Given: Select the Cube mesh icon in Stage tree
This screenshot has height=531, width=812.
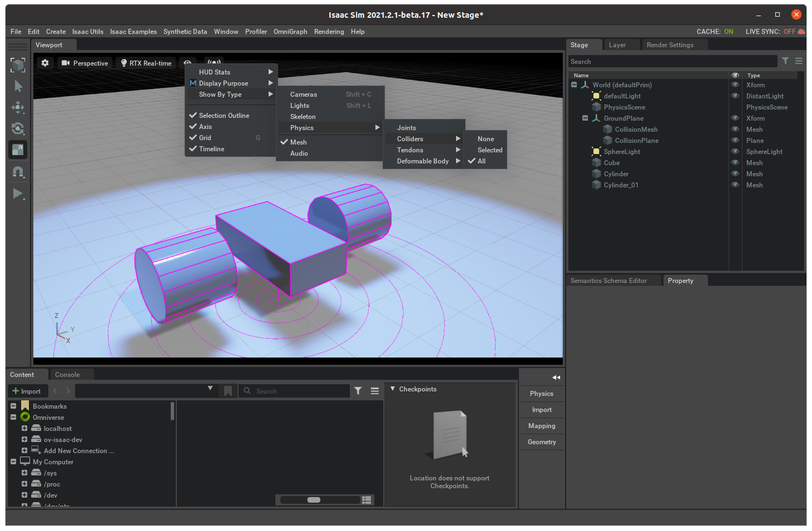Looking at the screenshot, I should (x=596, y=162).
